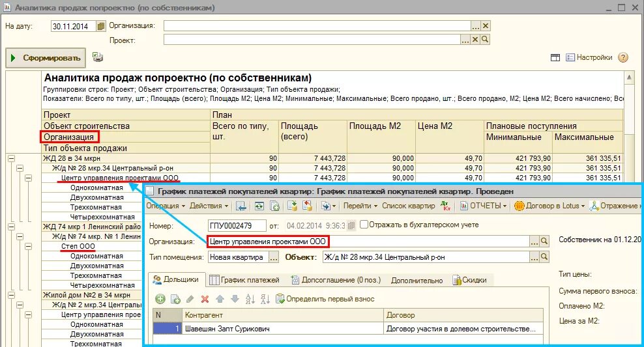
Task: Collapse the Жилой дом №2 в 34 мкрн node
Action: tap(11, 295)
